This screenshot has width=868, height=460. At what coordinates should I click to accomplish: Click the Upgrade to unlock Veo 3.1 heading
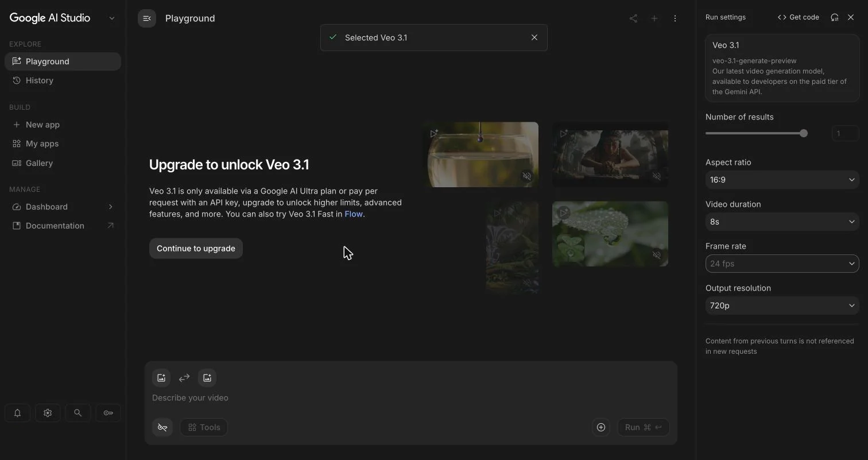tap(229, 165)
